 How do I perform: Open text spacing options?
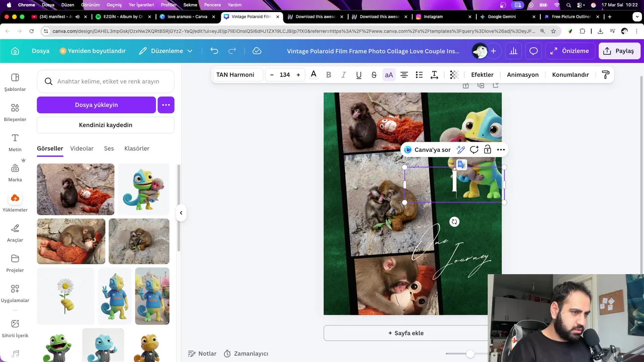tap(434, 74)
